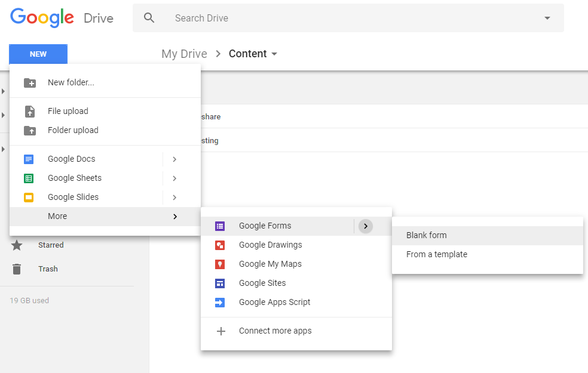The height and width of the screenshot is (373, 588).
Task: Click the search magnifier icon
Action: (x=149, y=17)
